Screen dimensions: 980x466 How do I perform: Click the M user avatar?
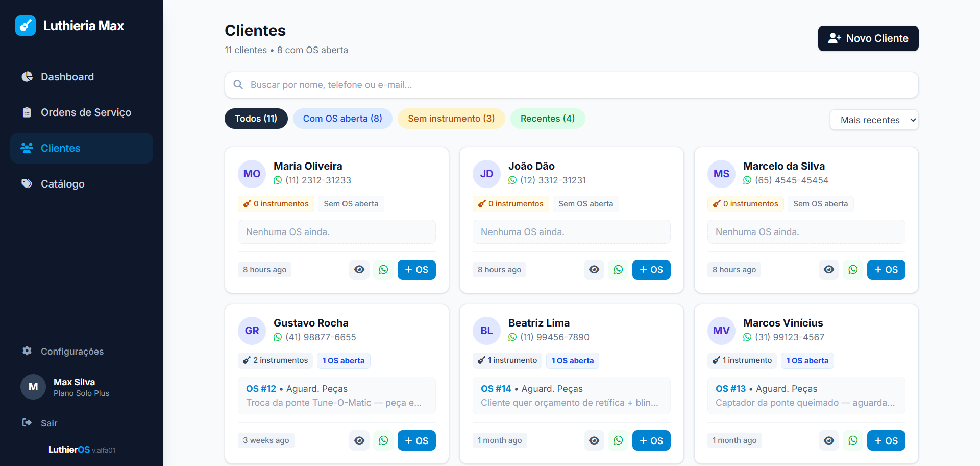tap(33, 387)
